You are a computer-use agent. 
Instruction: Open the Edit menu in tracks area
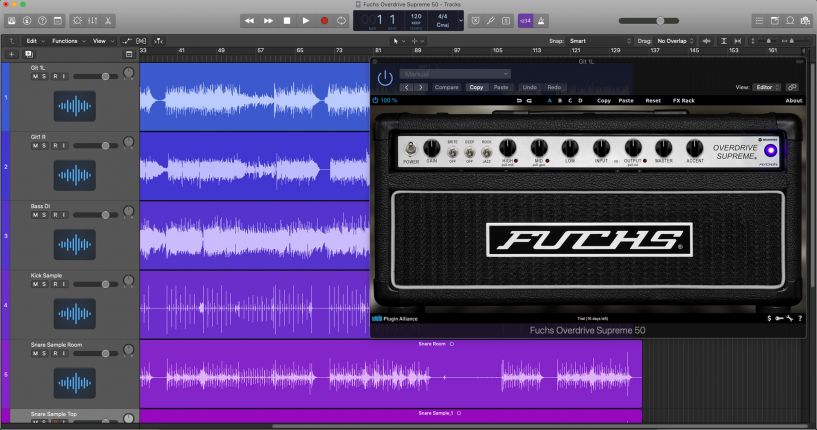tap(35, 41)
